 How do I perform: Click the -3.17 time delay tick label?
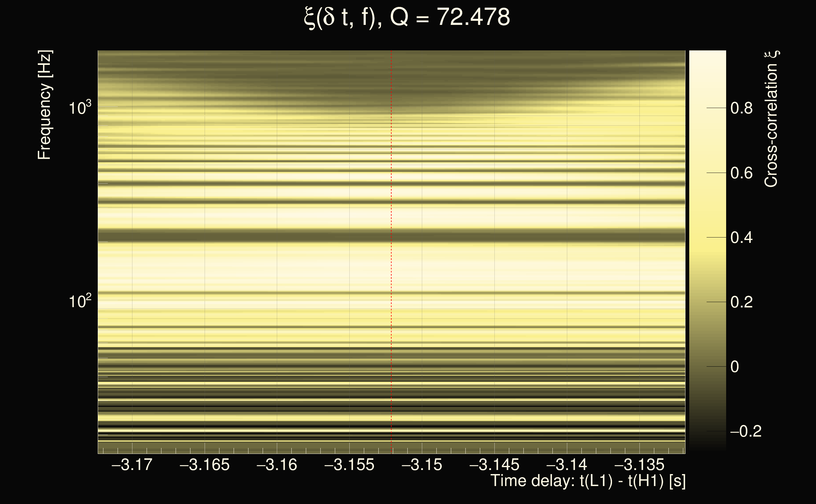pyautogui.click(x=132, y=465)
